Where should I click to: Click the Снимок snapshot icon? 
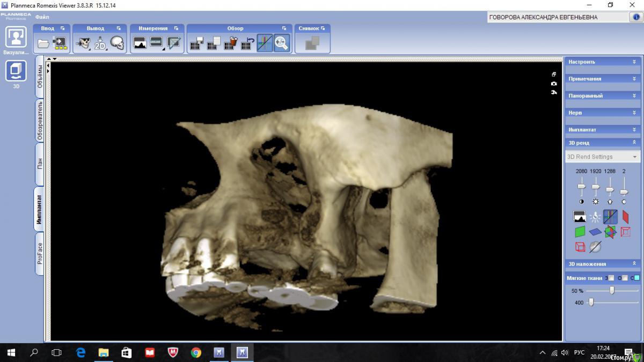pos(312,43)
